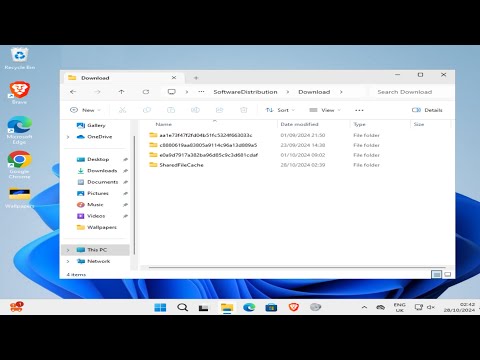Expand the Network tree node
The height and width of the screenshot is (360, 480).
click(68, 261)
